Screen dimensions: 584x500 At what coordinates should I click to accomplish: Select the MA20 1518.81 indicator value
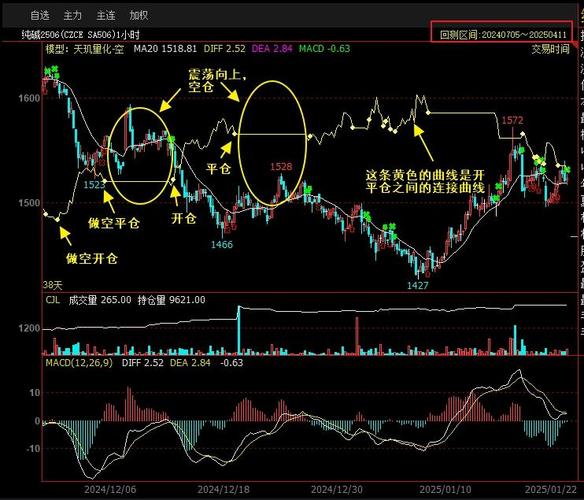tap(165, 48)
